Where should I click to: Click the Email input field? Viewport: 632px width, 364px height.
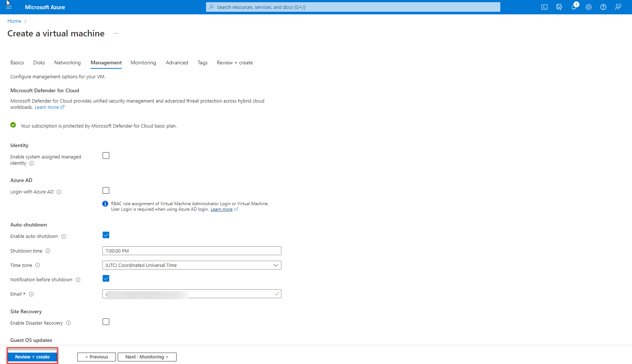tap(192, 294)
